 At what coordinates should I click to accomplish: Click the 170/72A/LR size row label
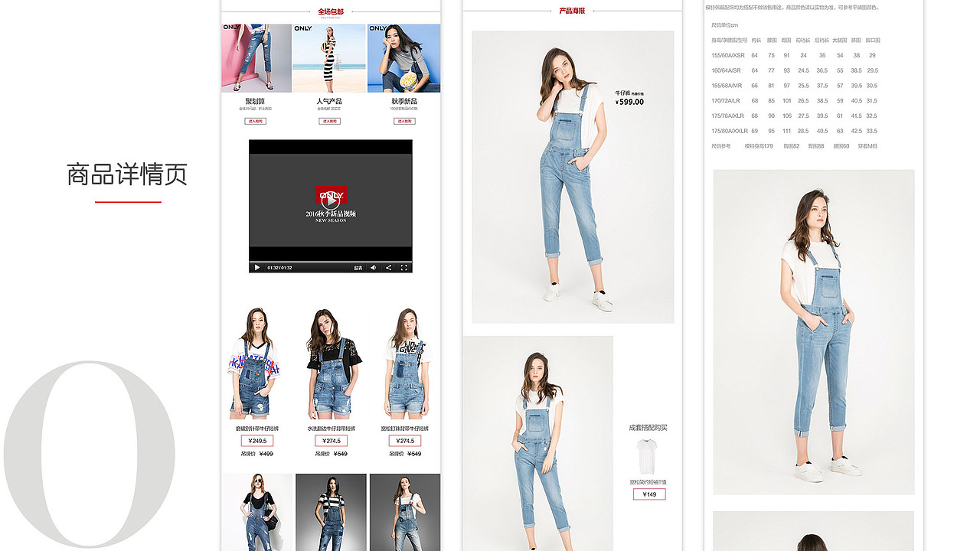[726, 101]
